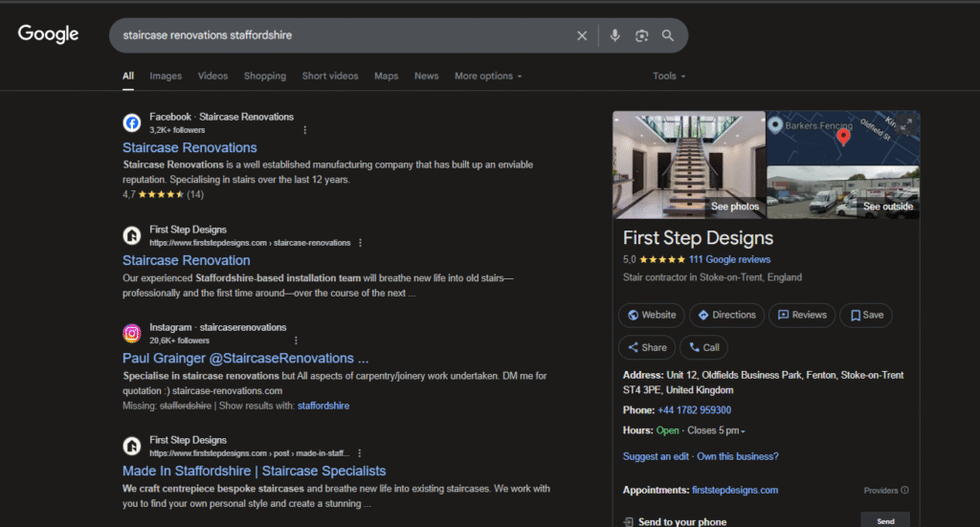Image resolution: width=980 pixels, height=527 pixels.
Task: Click the Google logo
Action: coord(48,33)
